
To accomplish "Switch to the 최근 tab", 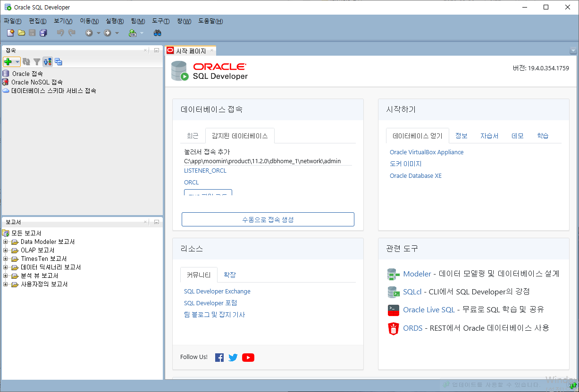I will point(193,136).
